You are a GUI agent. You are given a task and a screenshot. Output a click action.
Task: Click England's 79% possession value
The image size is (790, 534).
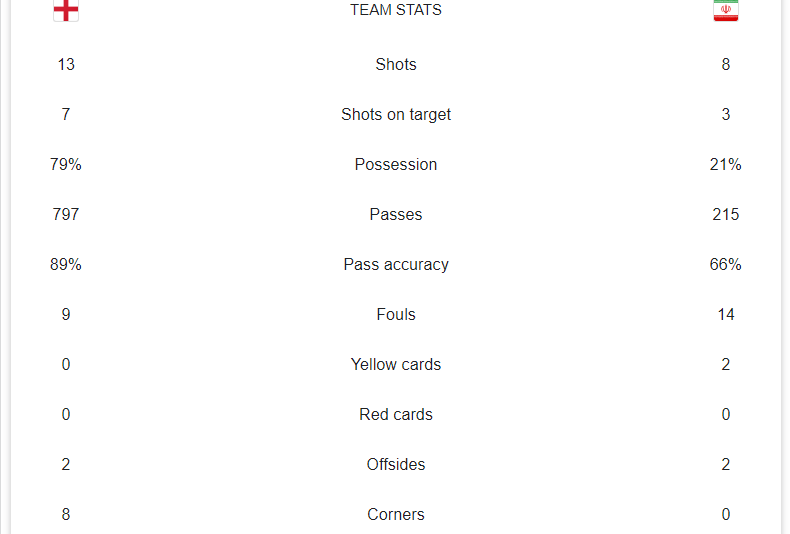click(66, 164)
